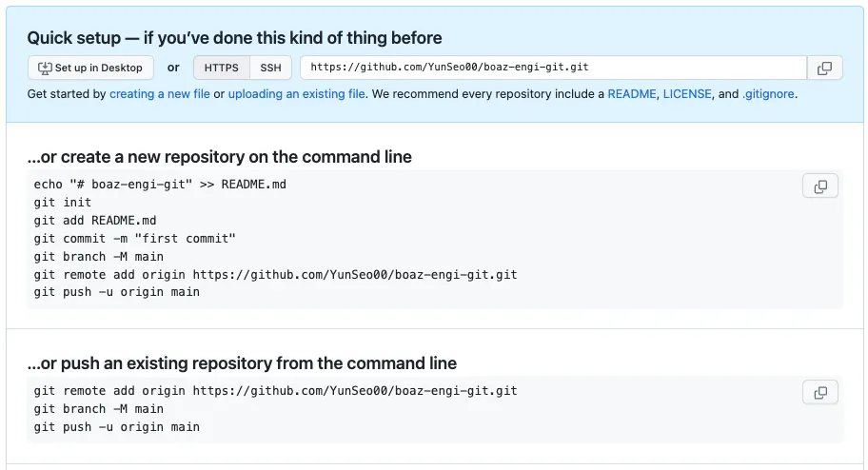This screenshot has width=868, height=470.
Task: Switch to the SSH clone URL
Action: pyautogui.click(x=271, y=68)
